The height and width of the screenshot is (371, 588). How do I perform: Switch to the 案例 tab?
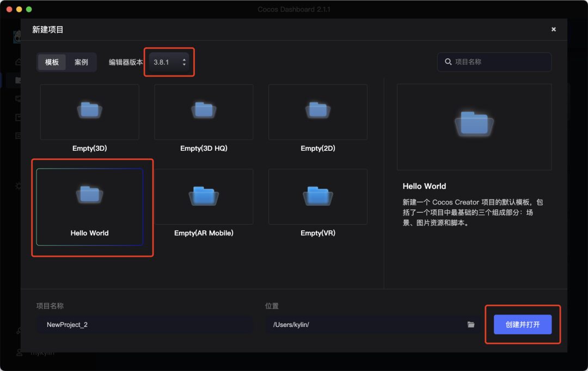tap(81, 62)
